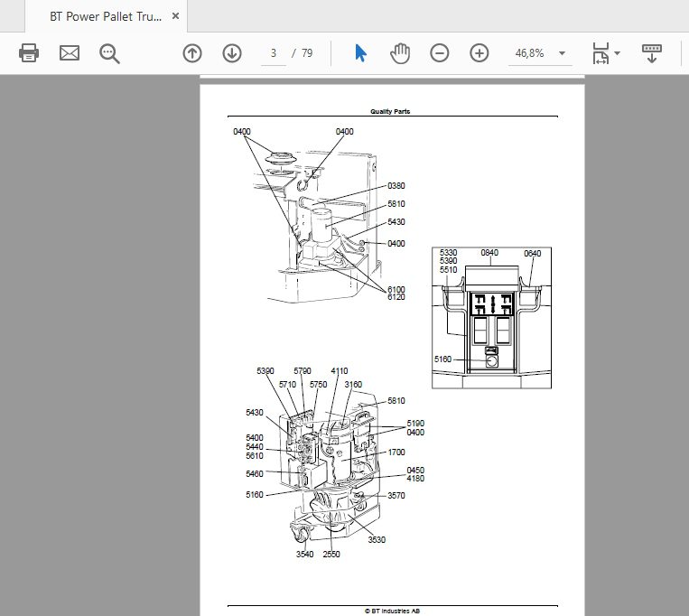Open the find text magnifier icon
Viewport: 689px width, 616px height.
pyautogui.click(x=109, y=53)
